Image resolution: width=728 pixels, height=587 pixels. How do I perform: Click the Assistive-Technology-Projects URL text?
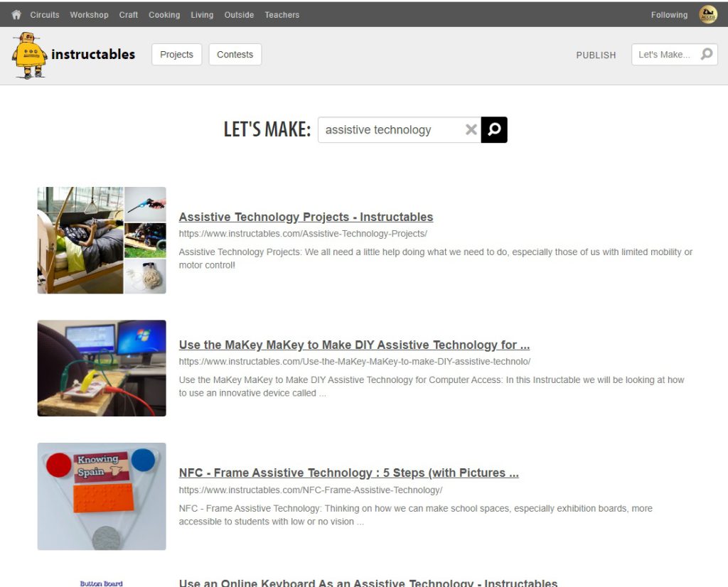tap(303, 233)
